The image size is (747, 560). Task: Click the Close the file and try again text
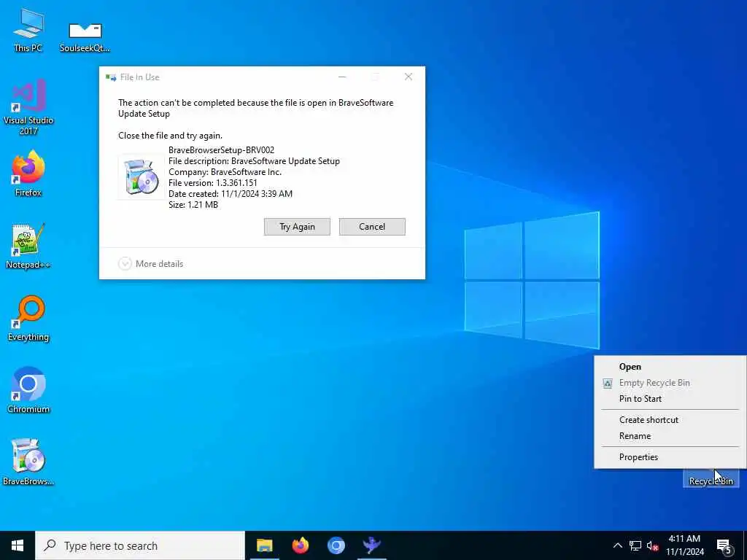coord(170,135)
